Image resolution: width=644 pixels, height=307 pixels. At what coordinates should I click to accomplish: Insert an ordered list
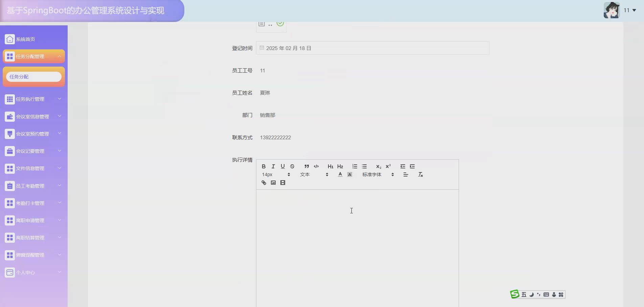coord(354,166)
